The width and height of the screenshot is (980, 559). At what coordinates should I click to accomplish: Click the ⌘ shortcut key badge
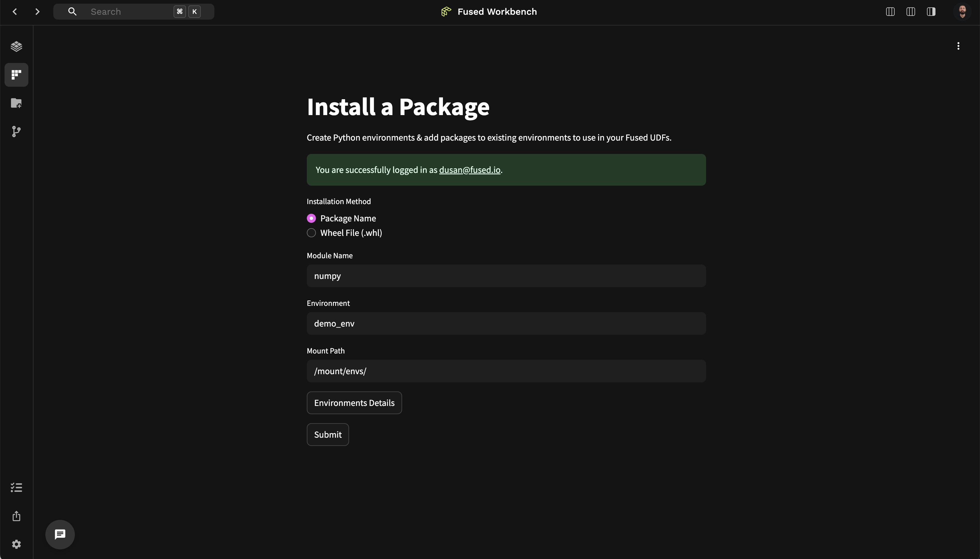coord(180,12)
